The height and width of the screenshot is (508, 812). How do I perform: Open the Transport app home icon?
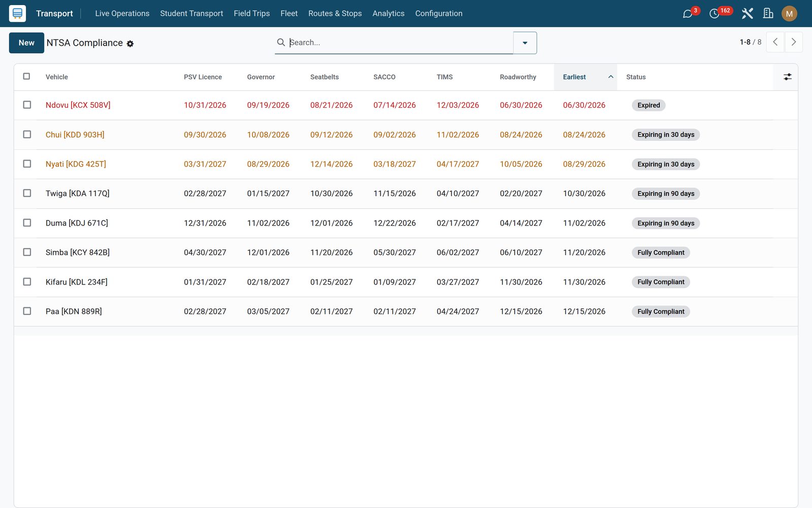[x=17, y=13]
